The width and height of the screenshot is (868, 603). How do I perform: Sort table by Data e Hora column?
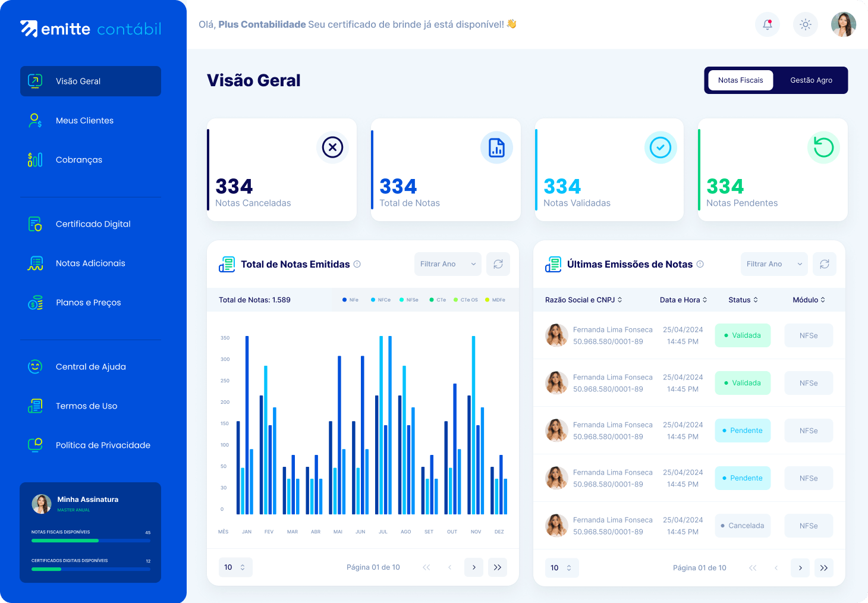click(x=683, y=300)
